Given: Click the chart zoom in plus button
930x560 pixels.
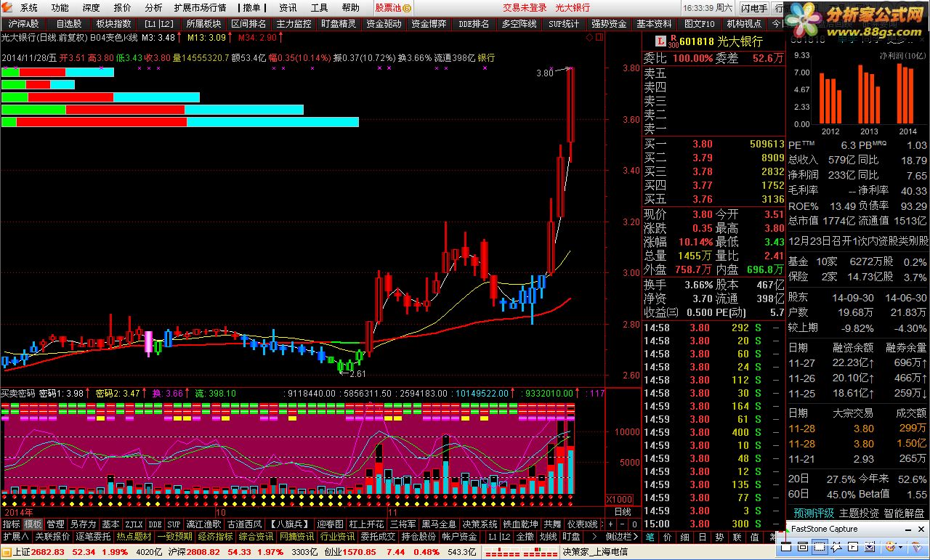Looking at the screenshot, I should [x=611, y=523].
